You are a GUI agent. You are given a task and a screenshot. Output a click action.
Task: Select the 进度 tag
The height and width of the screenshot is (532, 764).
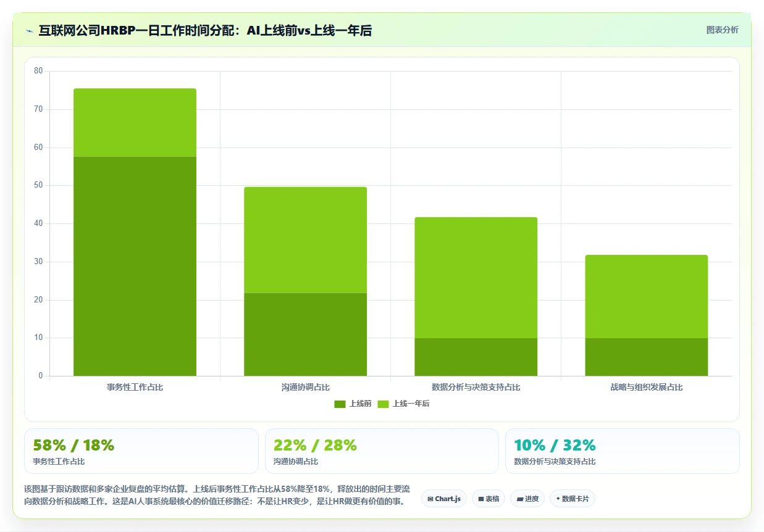527,499
